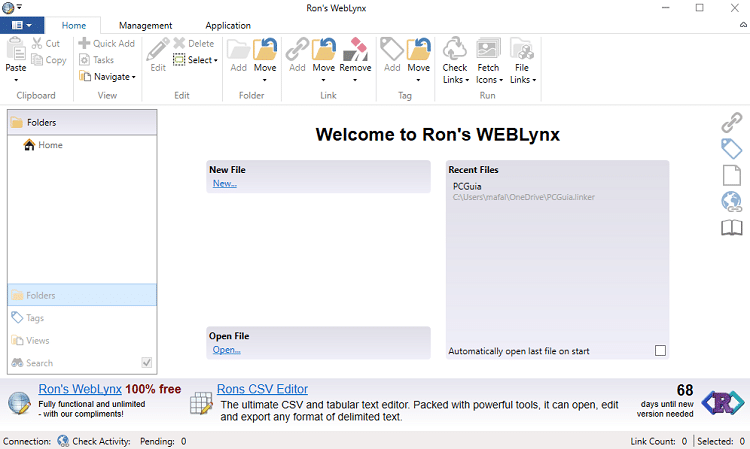Open the quick access toolbar dropdown
This screenshot has height=449, width=750.
(x=19, y=7)
